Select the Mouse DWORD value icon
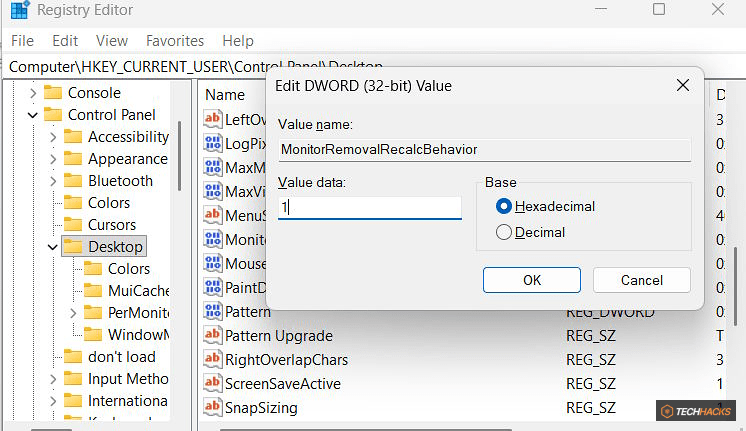 (x=213, y=263)
